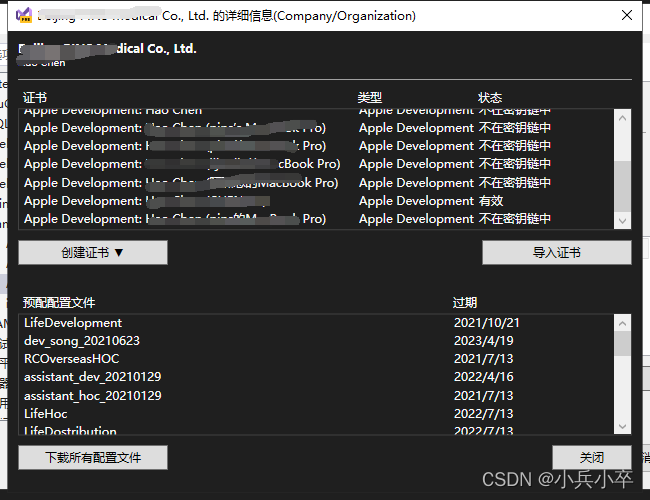
Task: Click the Visual Studio icon in title bar
Action: pyautogui.click(x=24, y=15)
